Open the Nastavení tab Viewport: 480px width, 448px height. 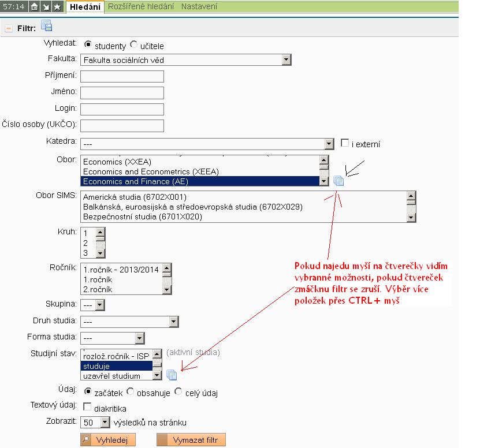(199, 6)
